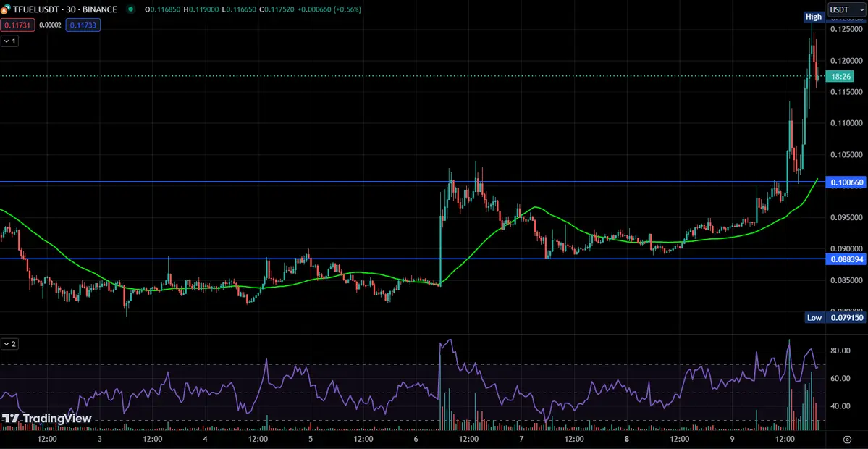Open chart settings gear icon at bottom right
This screenshot has width=868, height=449.
tap(846, 440)
